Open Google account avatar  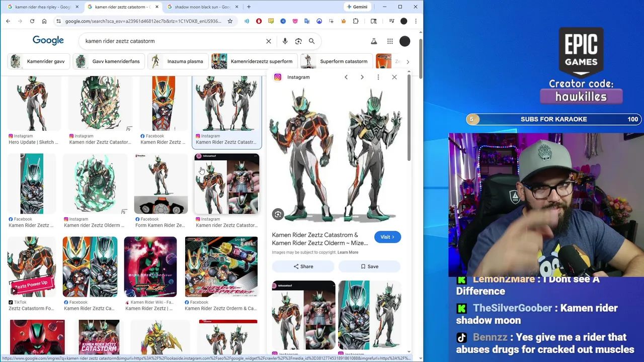pyautogui.click(x=405, y=41)
